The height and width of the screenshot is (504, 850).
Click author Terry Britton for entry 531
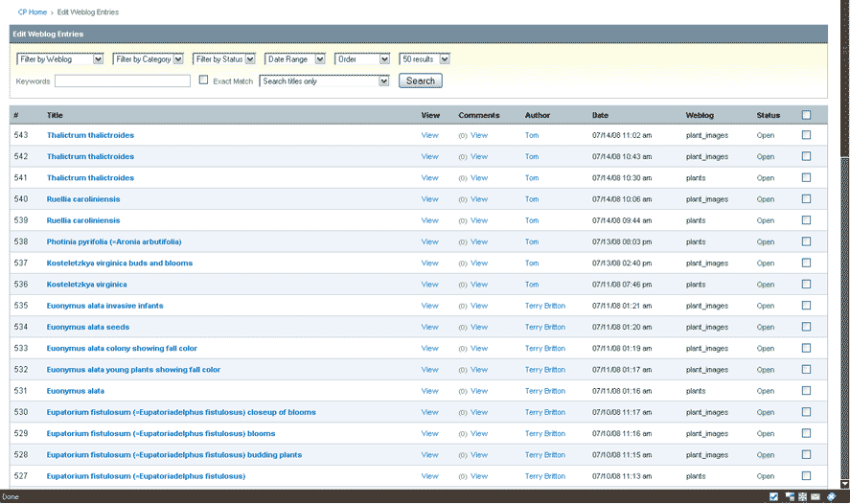pos(545,391)
